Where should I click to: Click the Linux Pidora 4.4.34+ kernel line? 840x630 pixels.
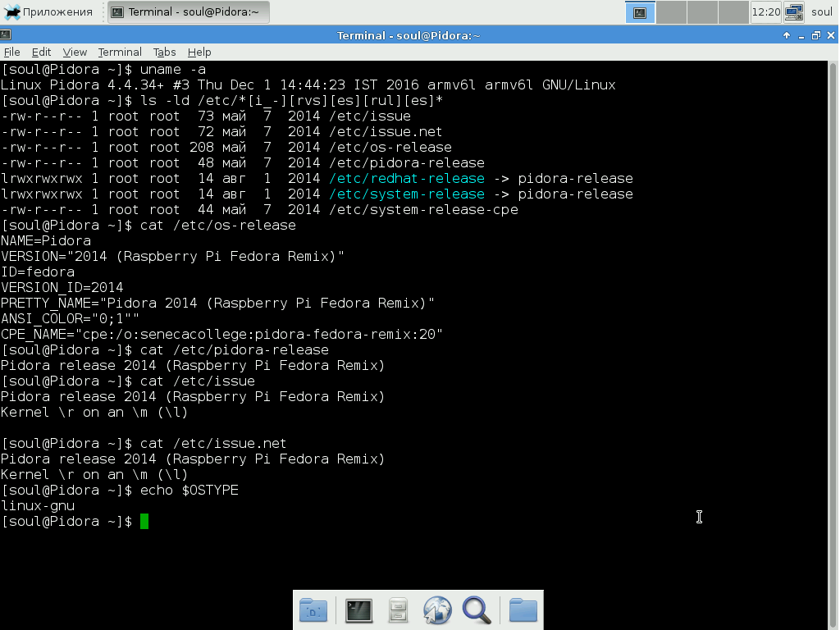308,85
